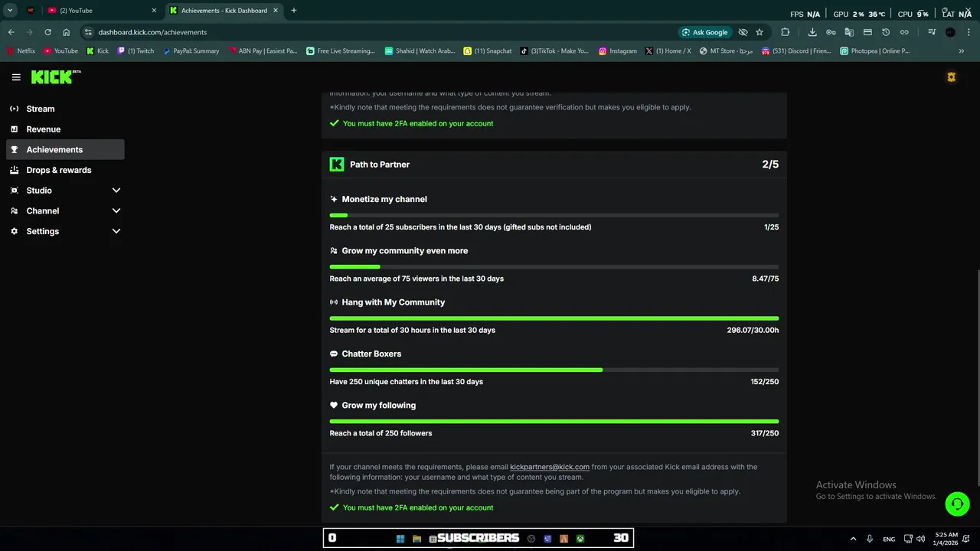980x551 pixels.
Task: Close the Achievements - Kick Dashboard tab
Action: pyautogui.click(x=276, y=11)
